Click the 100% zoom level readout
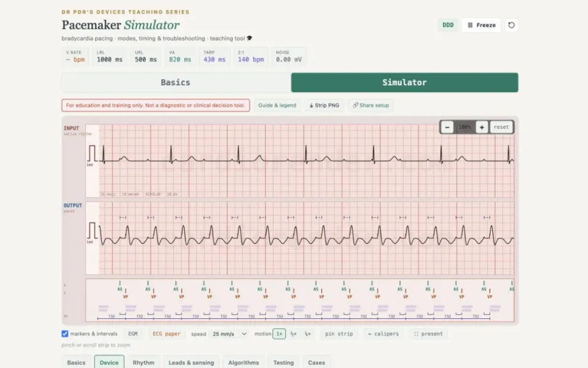This screenshot has height=368, width=588. coord(464,128)
